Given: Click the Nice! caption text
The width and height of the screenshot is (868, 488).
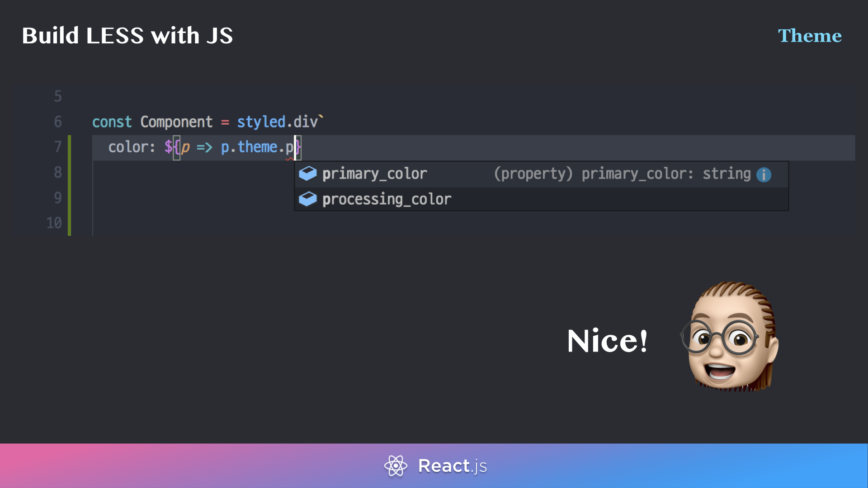Looking at the screenshot, I should coord(607,341).
